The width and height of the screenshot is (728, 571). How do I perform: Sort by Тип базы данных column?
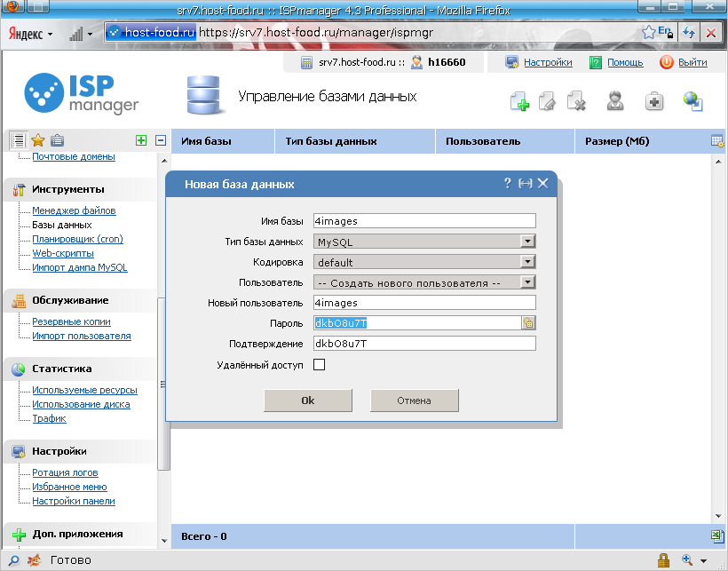331,141
